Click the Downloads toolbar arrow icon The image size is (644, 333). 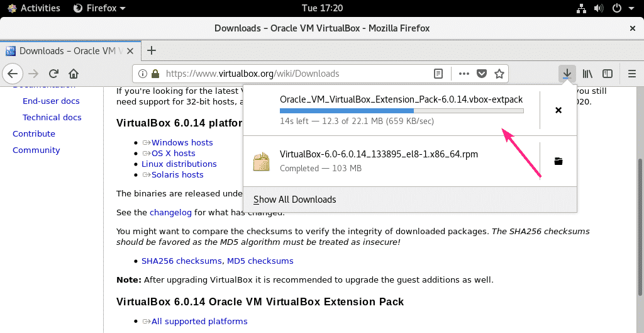567,74
